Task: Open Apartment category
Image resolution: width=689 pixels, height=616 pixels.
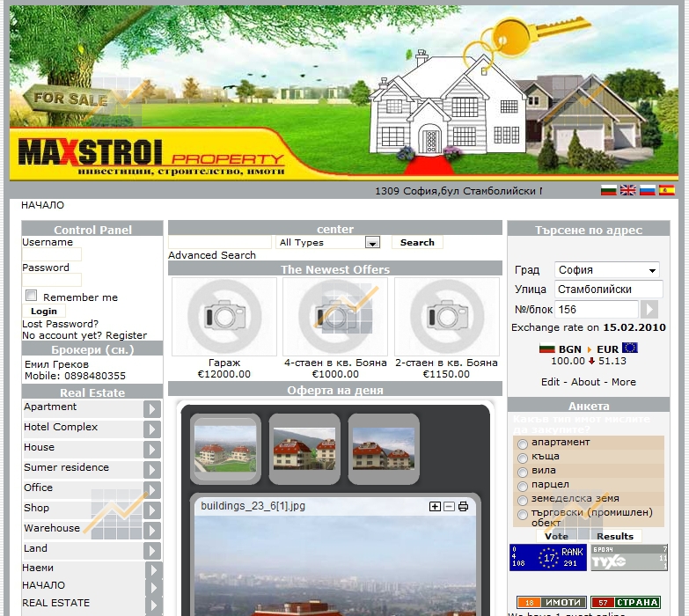Action: click(50, 407)
